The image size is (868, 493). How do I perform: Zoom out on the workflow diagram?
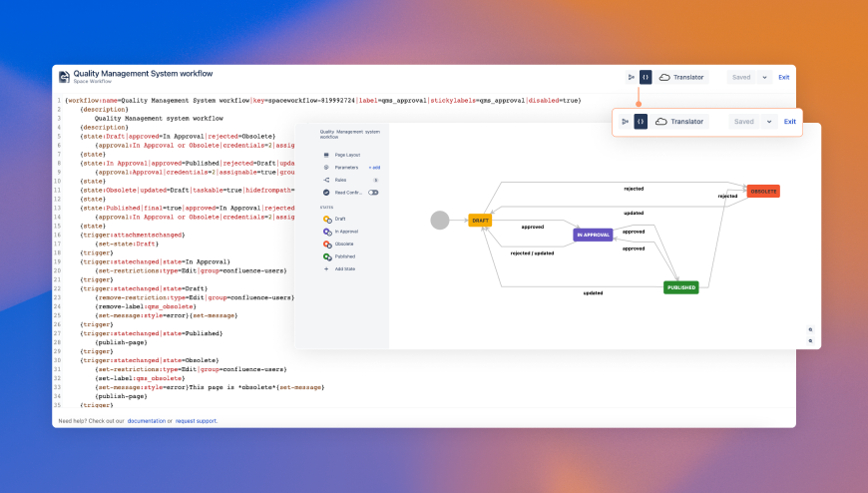coord(810,340)
